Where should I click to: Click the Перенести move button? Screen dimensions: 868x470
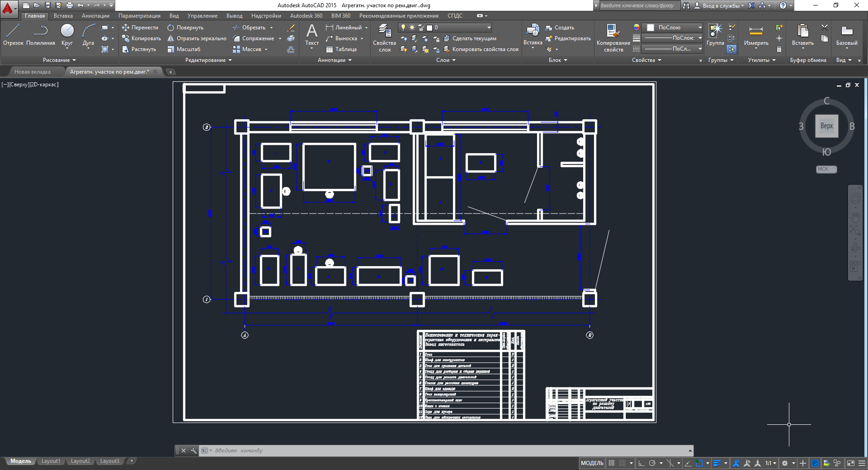(x=140, y=28)
